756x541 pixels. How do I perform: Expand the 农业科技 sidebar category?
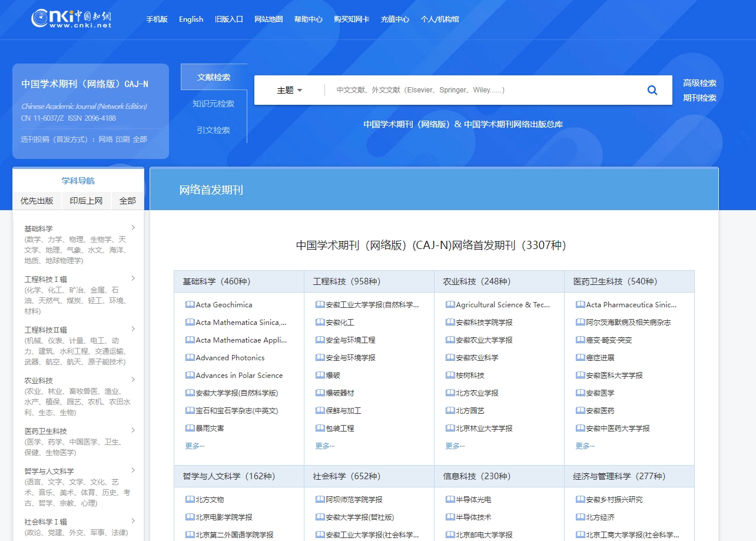click(x=133, y=380)
